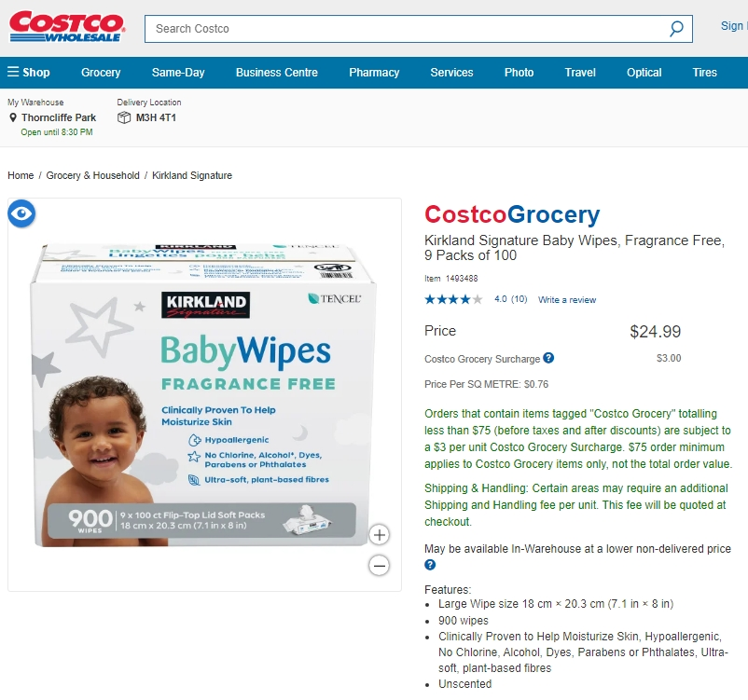Open Costco Grocery Surcharge help icon
This screenshot has height=700, width=748.
(x=548, y=358)
